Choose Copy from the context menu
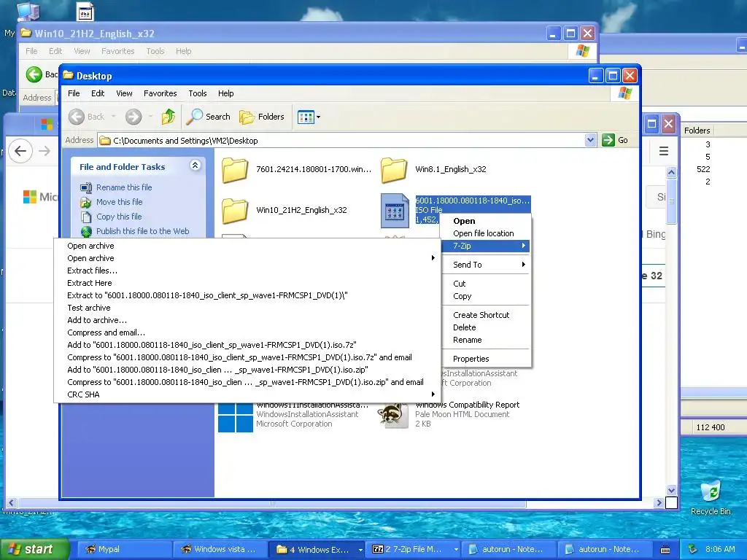Screen dimensions: 747x560 [485, 296]
